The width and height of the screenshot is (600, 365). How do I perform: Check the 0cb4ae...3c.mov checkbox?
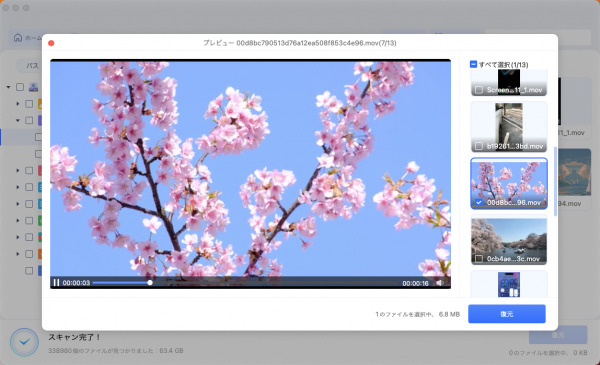tap(479, 259)
